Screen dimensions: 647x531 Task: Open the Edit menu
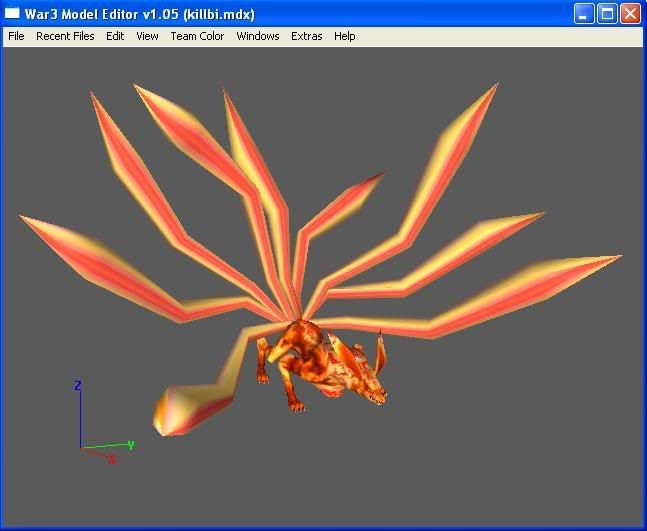coord(115,36)
